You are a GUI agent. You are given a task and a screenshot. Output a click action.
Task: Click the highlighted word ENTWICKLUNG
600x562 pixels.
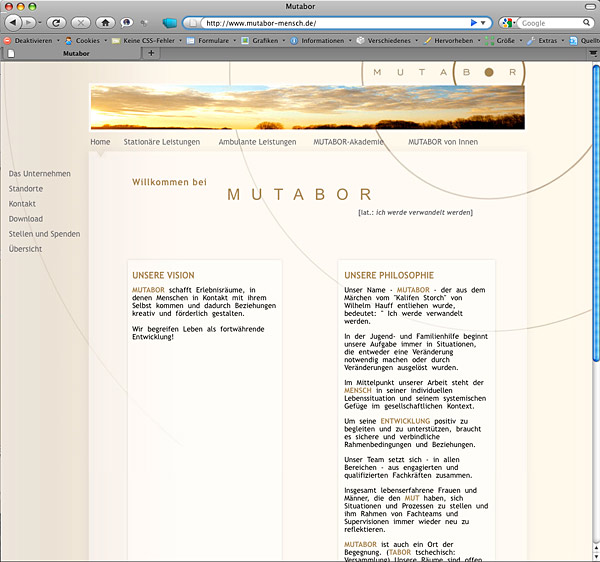(405, 421)
